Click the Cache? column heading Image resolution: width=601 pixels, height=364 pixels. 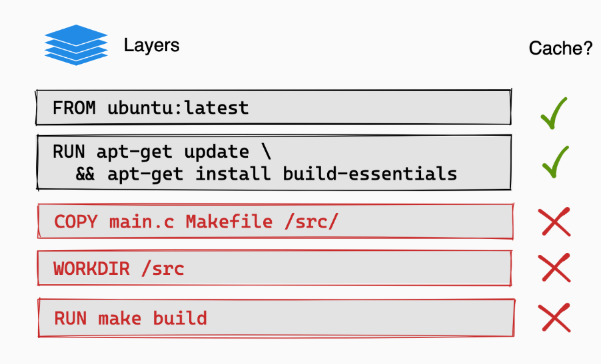coord(561,48)
